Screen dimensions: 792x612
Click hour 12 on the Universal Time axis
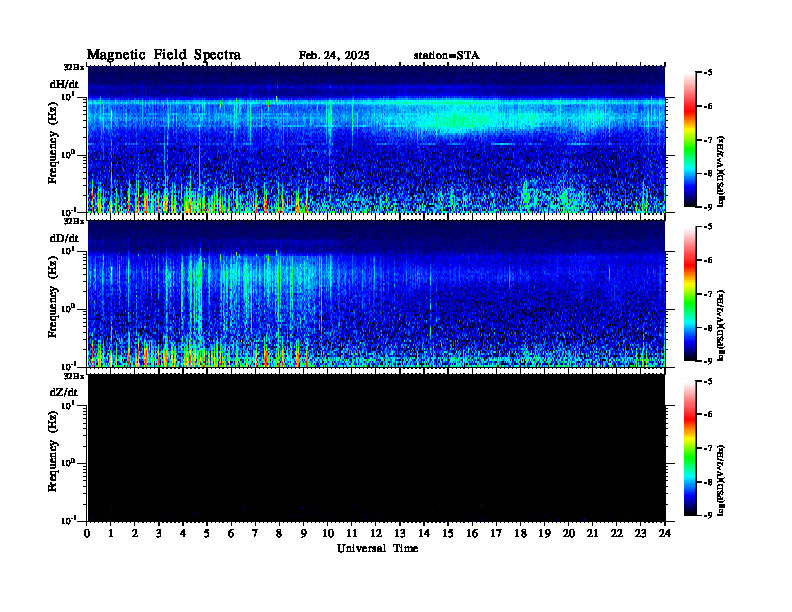[x=376, y=533]
